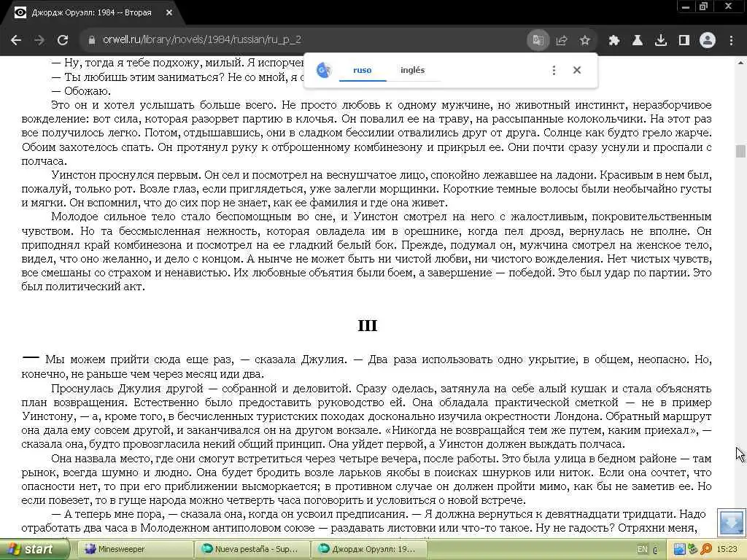Open the Google Translate icon in address bar
Viewport: 747px width, 560px height.
(538, 40)
